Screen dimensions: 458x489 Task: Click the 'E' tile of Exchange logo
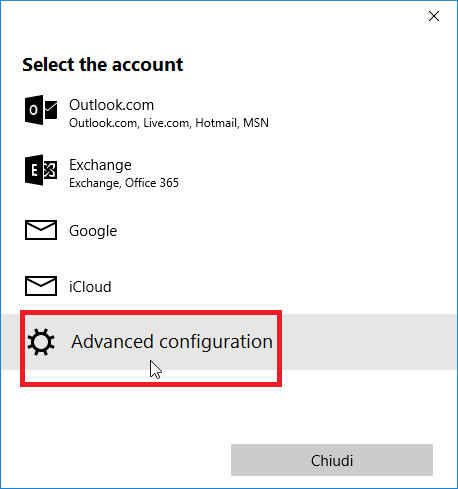[x=34, y=170]
